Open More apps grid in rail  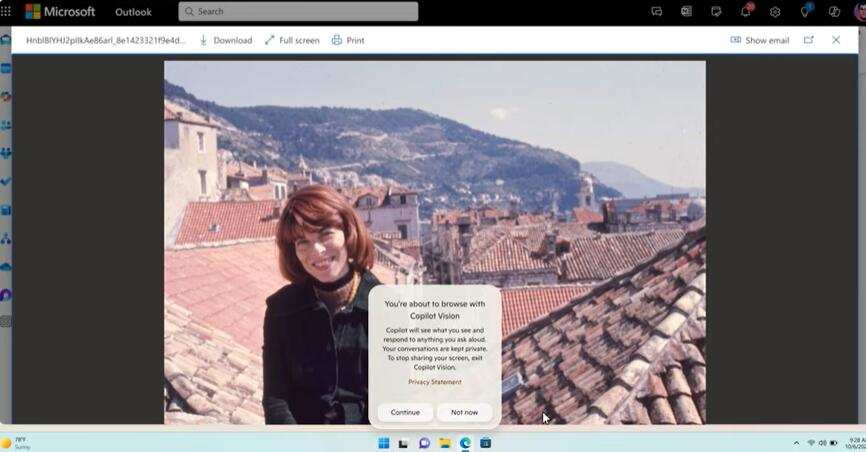click(x=6, y=322)
